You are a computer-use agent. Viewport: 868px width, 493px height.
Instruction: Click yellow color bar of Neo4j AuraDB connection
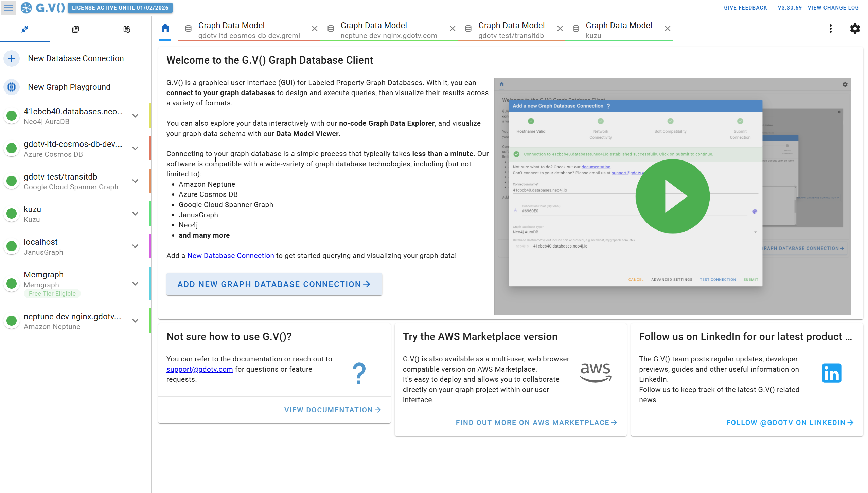pos(150,116)
